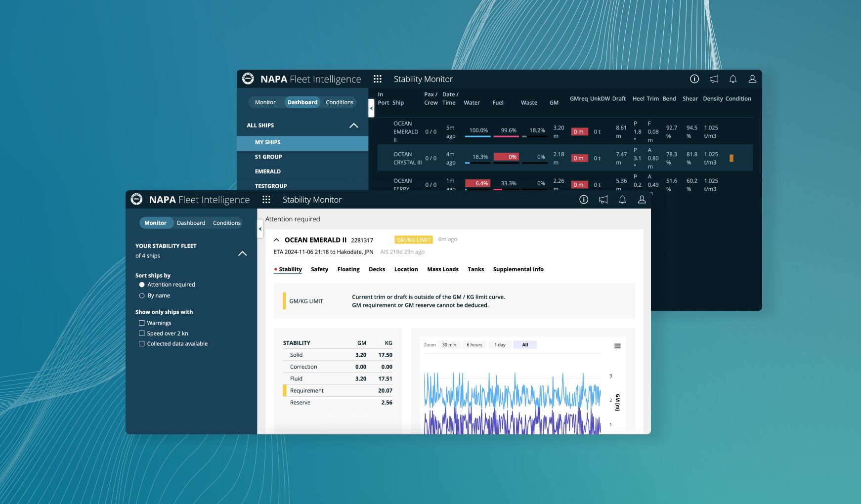Open Conditions view in front window
Image resolution: width=861 pixels, height=504 pixels.
tap(226, 223)
